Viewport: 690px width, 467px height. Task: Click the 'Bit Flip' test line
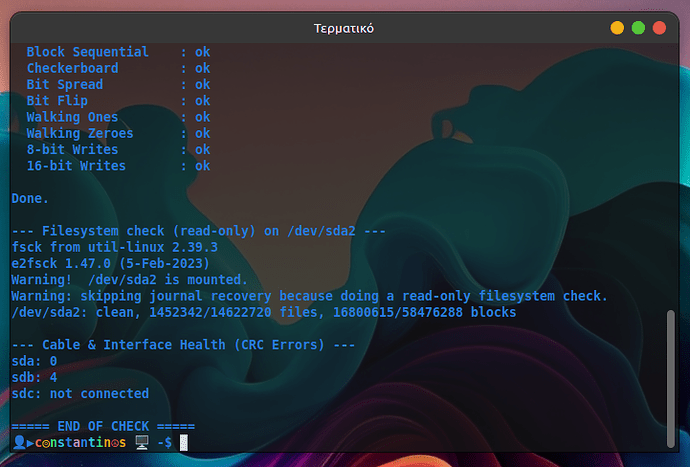[x=118, y=101]
